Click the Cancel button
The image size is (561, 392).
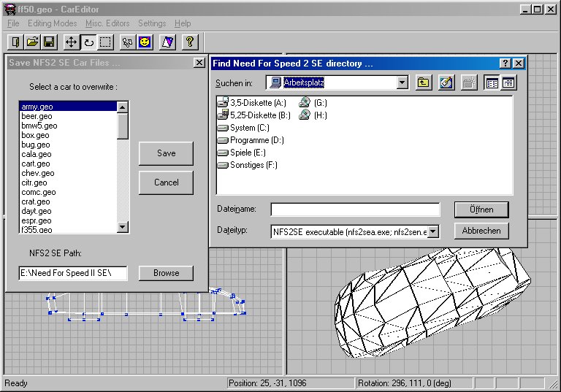[166, 182]
